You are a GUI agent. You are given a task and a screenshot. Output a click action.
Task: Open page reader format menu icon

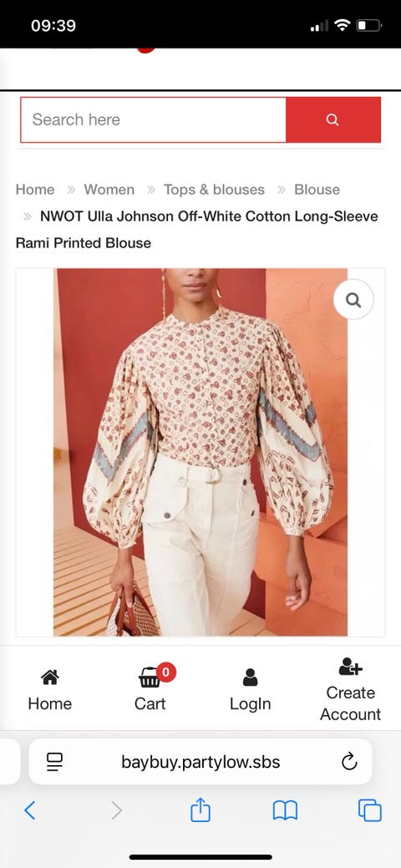tap(54, 762)
